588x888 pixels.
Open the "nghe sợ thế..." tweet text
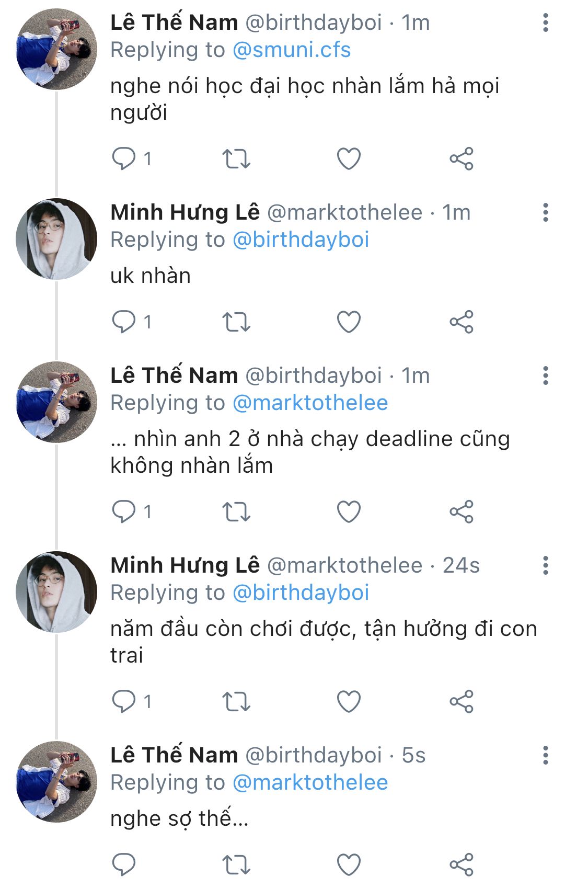pos(179,818)
